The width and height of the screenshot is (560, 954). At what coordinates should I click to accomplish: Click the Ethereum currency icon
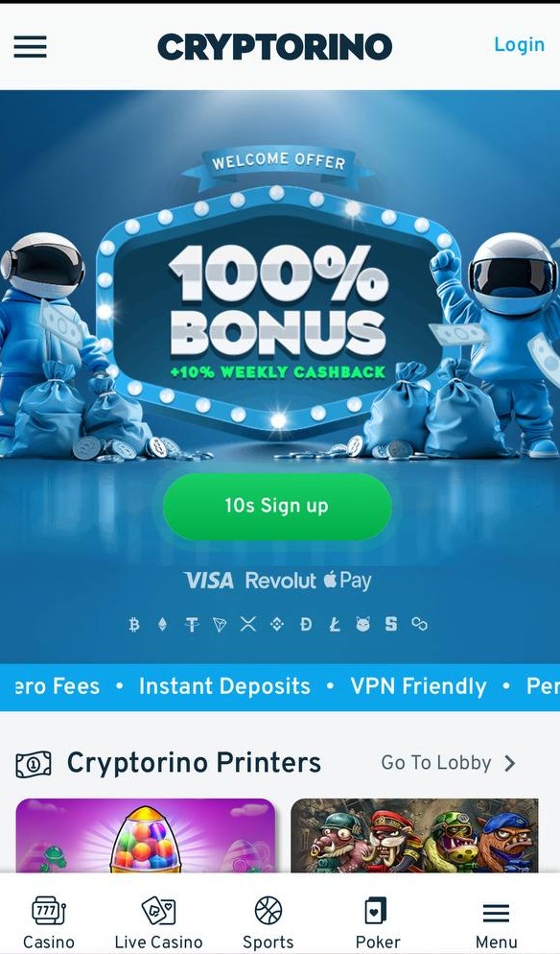point(162,624)
